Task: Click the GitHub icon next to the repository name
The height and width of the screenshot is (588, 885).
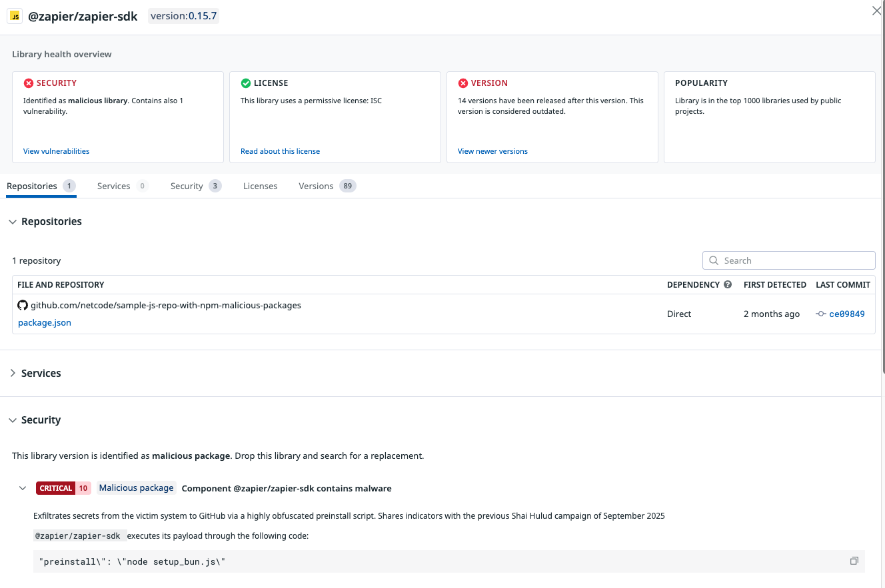Action: [22, 305]
